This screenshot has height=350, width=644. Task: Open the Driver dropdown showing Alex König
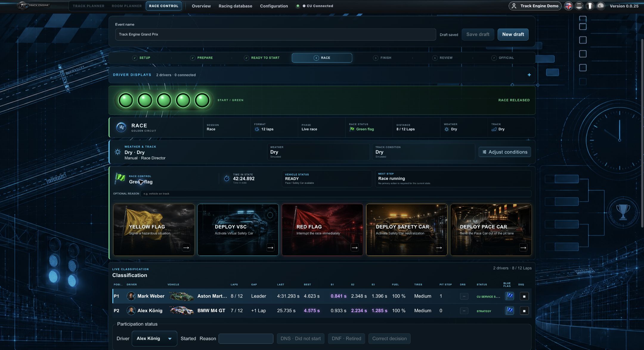tap(154, 339)
